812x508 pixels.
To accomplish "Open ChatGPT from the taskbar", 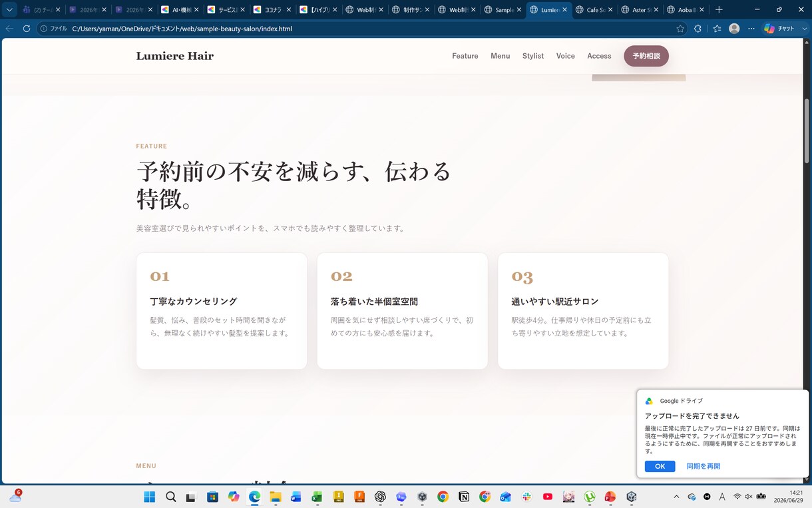I will coord(380,497).
